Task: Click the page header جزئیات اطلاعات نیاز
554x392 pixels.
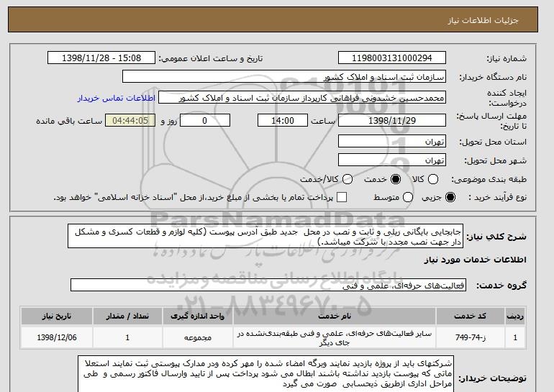Action: [483, 20]
